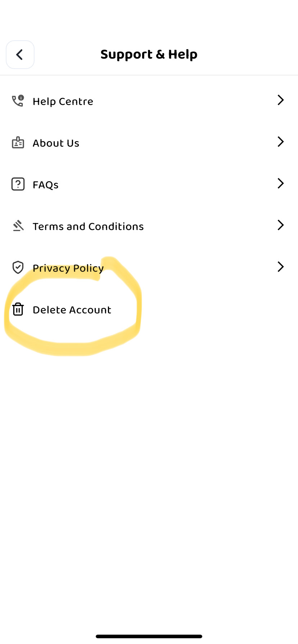The image size is (298, 644).
Task: Click the Delete Account trash icon
Action: click(18, 309)
